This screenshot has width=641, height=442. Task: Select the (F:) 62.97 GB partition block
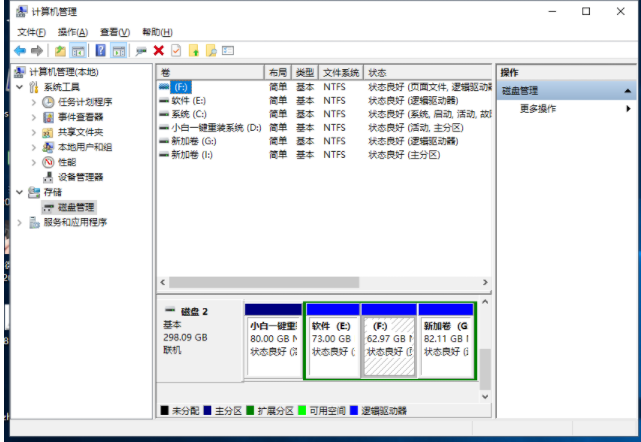tap(389, 340)
